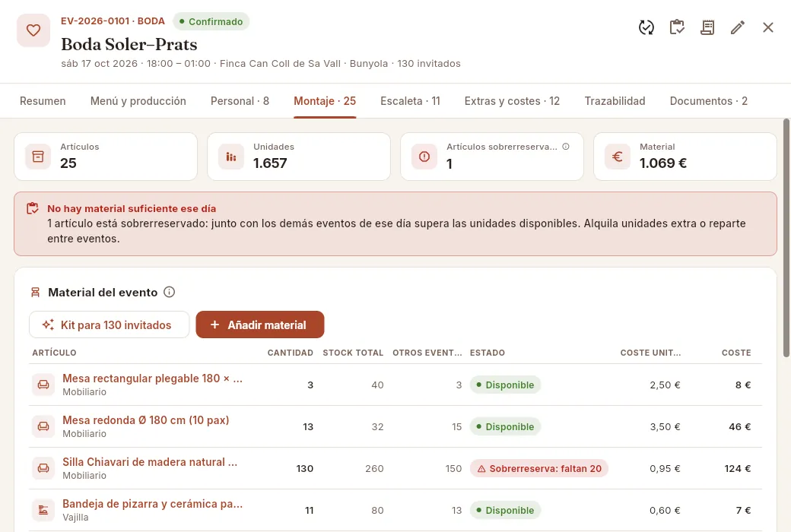This screenshot has height=532, width=791.
Task: Click the furniture icon for Silla Chiavari
Action: (43, 468)
